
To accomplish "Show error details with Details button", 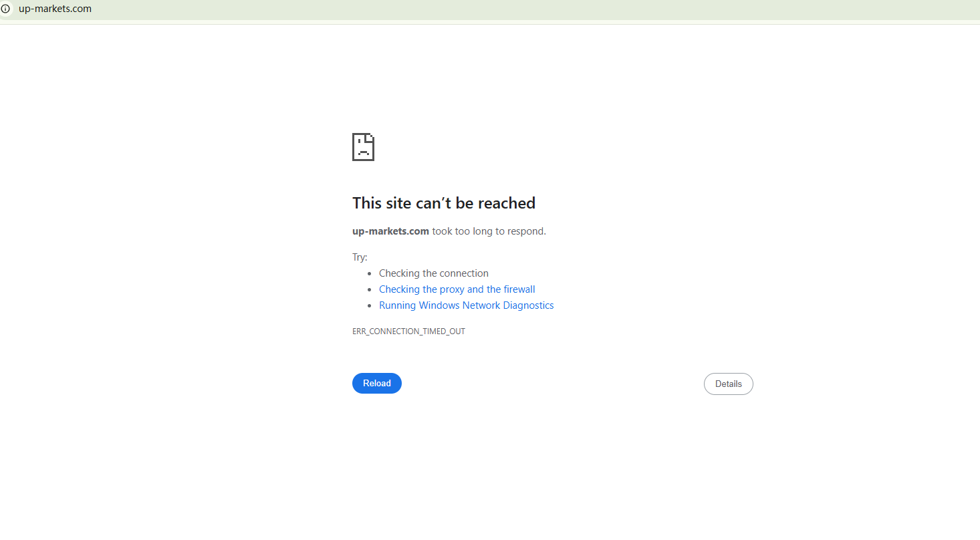I will [729, 384].
